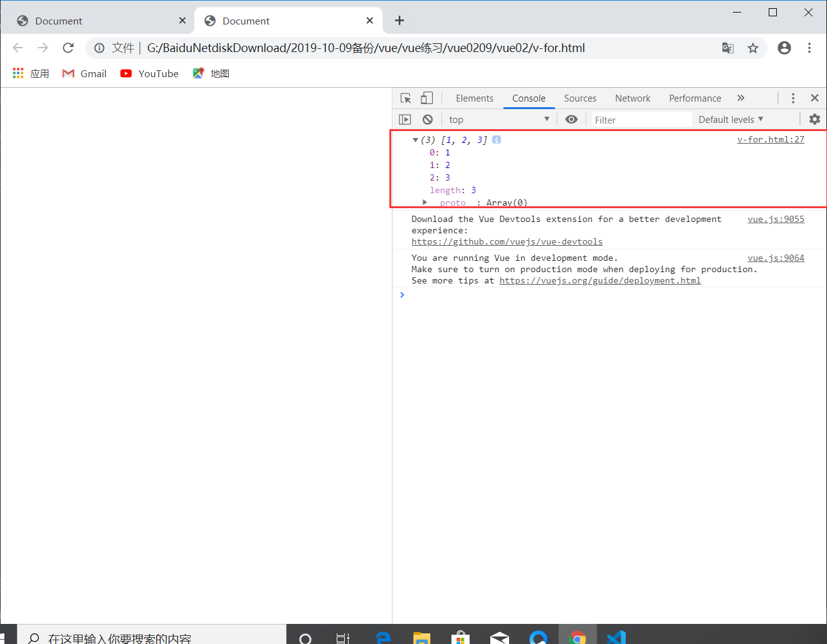Screen dimensions: 827x644
Task: Open Microsoft Store from the taskbar
Action: coord(461,637)
